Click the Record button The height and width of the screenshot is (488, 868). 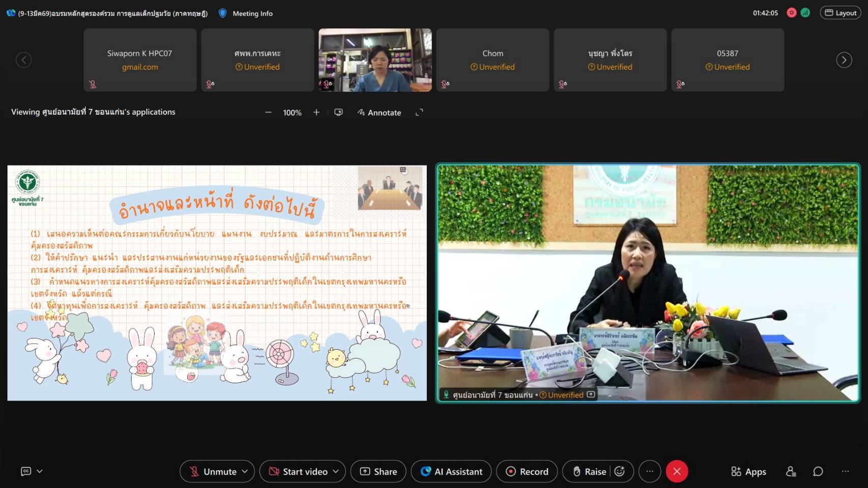(527, 471)
